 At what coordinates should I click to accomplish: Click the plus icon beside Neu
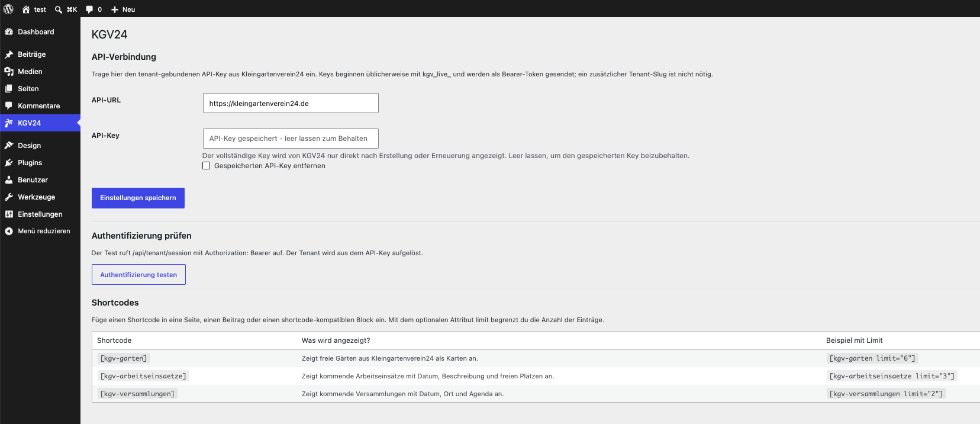coord(115,9)
